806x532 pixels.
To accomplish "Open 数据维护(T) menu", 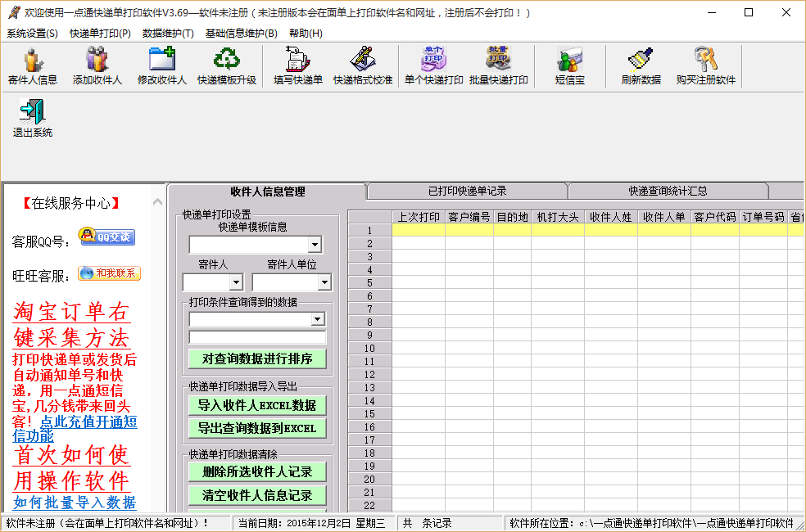I will [168, 34].
